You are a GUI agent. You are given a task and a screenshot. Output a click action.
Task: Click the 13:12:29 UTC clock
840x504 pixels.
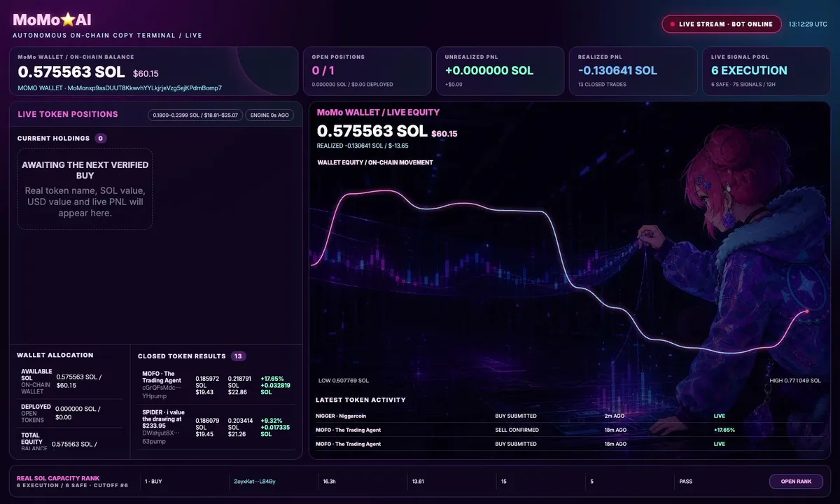click(808, 24)
